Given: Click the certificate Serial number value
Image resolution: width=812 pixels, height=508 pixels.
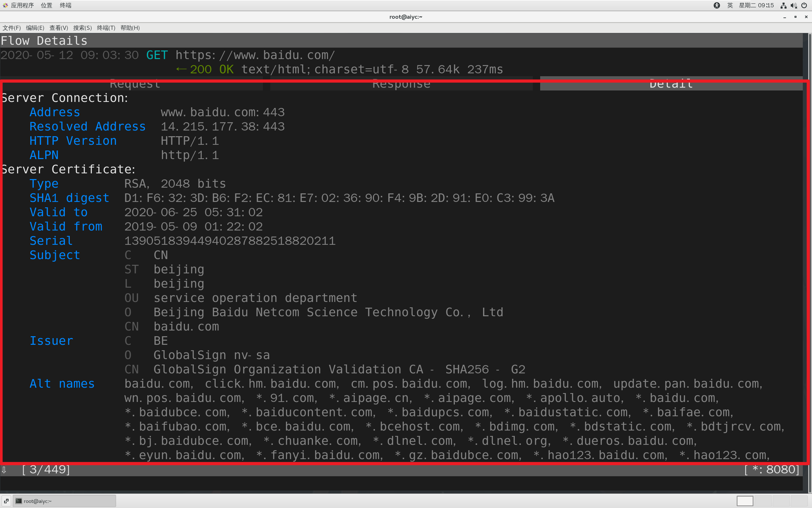Looking at the screenshot, I should (x=230, y=241).
